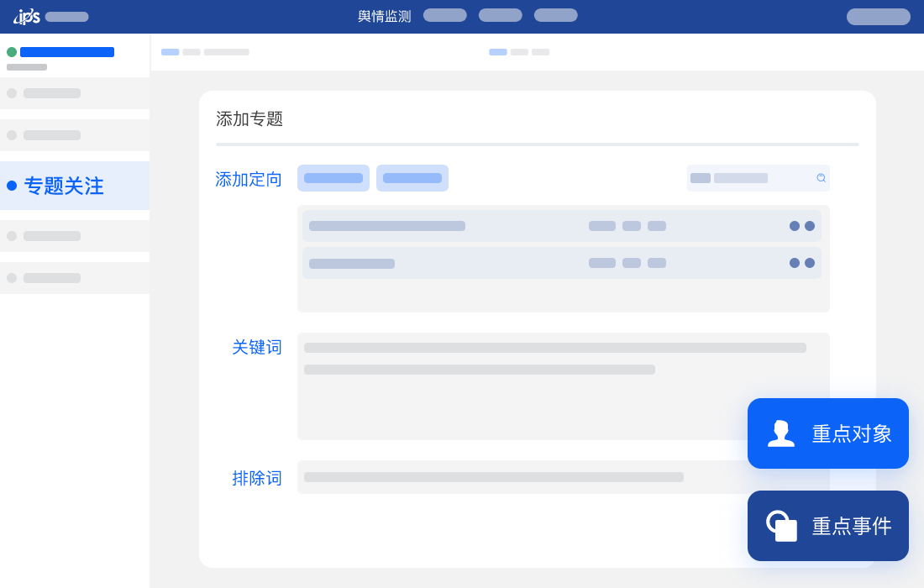The height and width of the screenshot is (588, 924).
Task: Click the first circular action icon on first 定向 row
Action: 795,225
